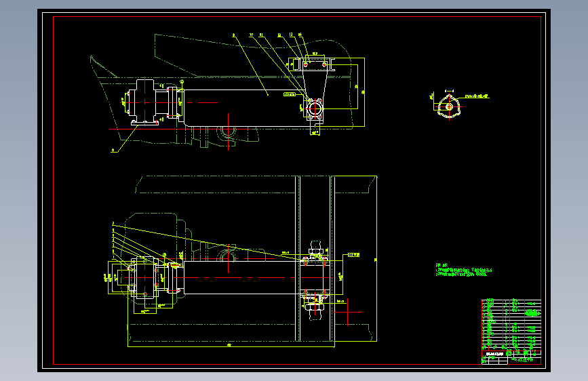This screenshot has height=381, width=588.
Task: Select part balloon number 11
Action: click(261, 35)
